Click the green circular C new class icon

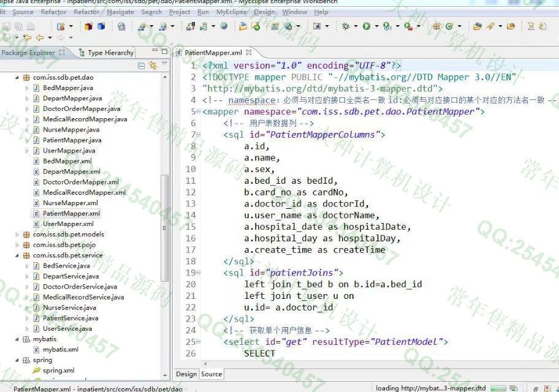pos(449,26)
